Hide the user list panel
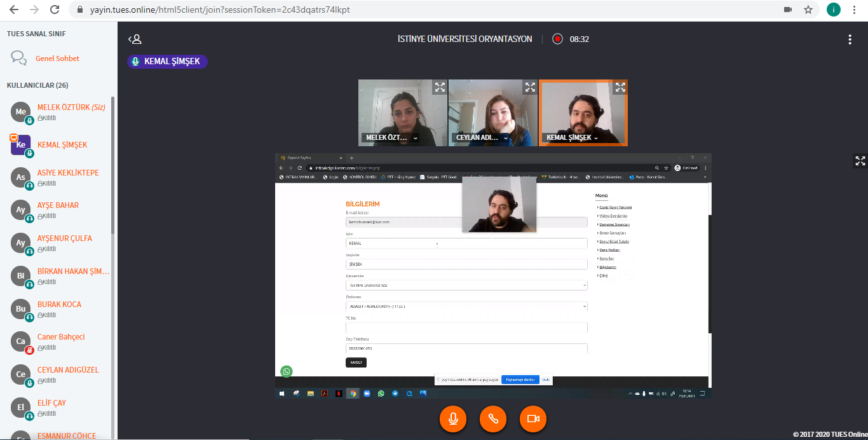The height and width of the screenshot is (440, 868). click(x=135, y=39)
